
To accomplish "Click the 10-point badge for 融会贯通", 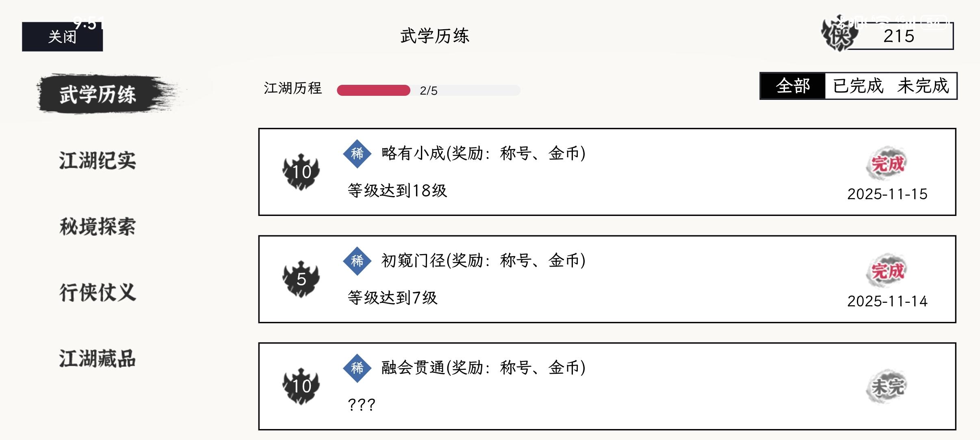I will [x=301, y=386].
